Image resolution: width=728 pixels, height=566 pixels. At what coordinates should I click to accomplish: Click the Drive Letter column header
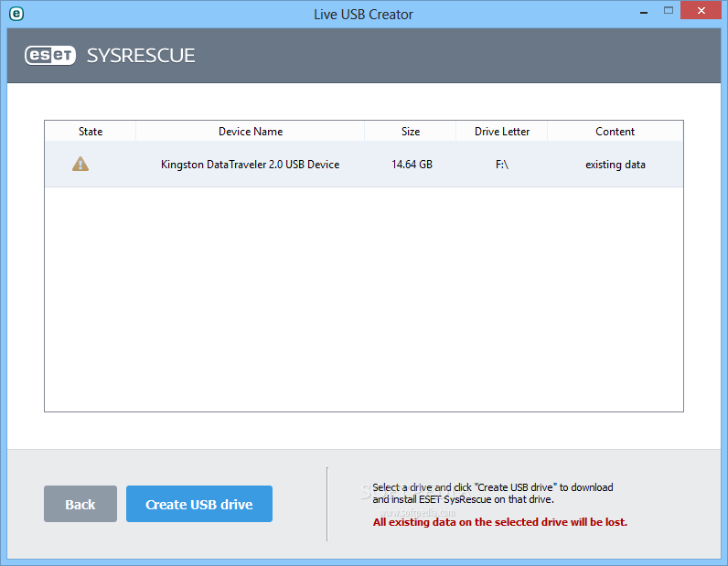[502, 132]
